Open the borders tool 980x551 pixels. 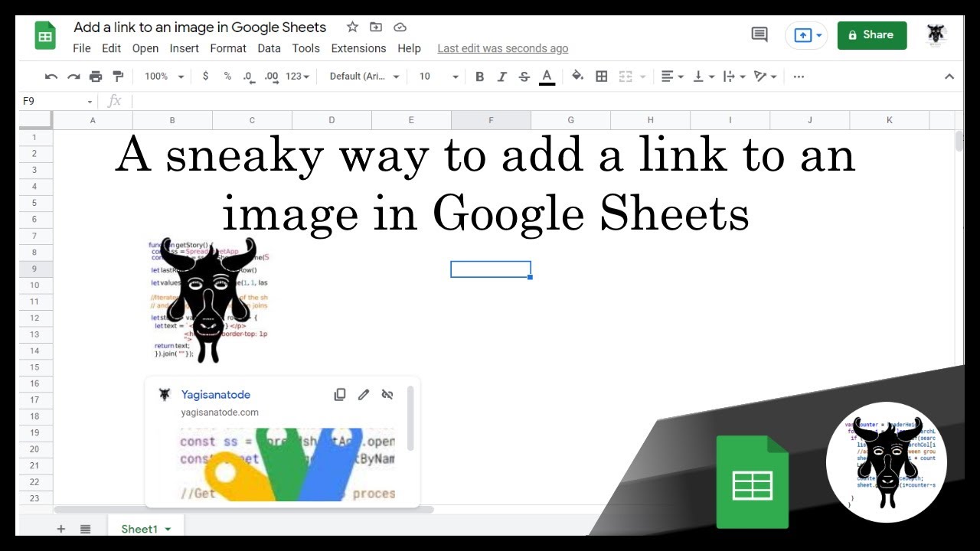[x=602, y=77]
